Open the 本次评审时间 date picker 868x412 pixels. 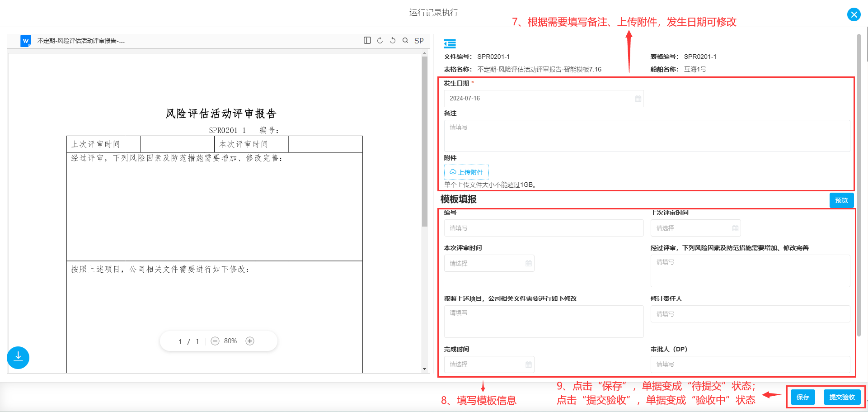click(x=489, y=263)
